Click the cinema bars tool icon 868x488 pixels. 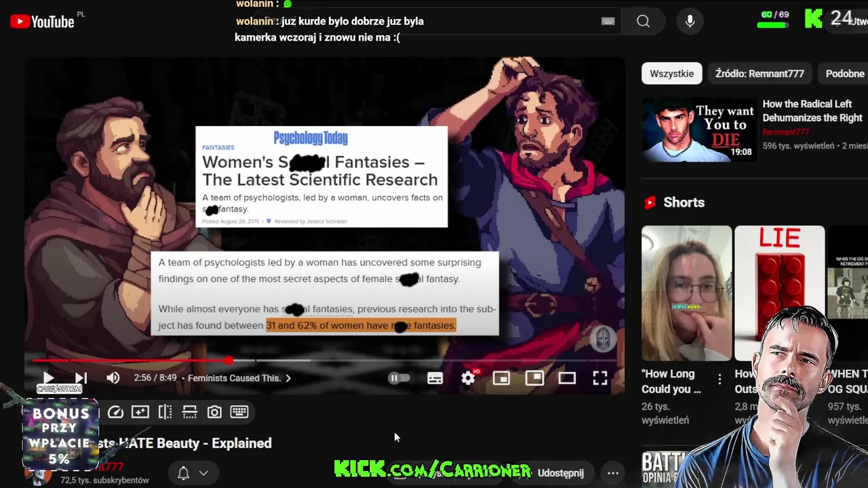point(190,412)
